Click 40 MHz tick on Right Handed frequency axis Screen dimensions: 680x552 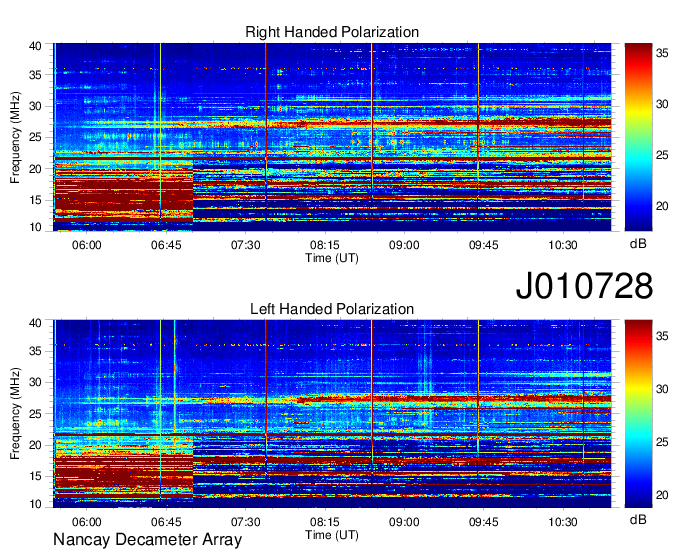click(x=35, y=46)
